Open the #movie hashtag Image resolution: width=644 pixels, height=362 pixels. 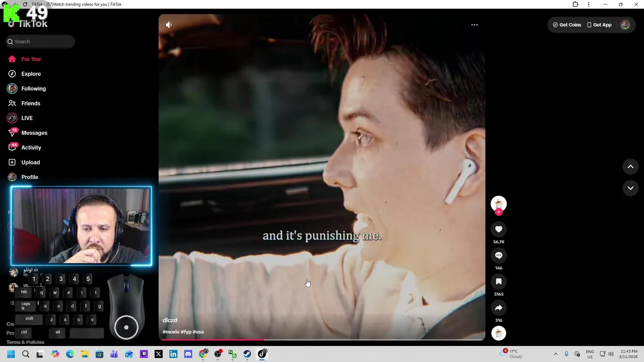(171, 332)
